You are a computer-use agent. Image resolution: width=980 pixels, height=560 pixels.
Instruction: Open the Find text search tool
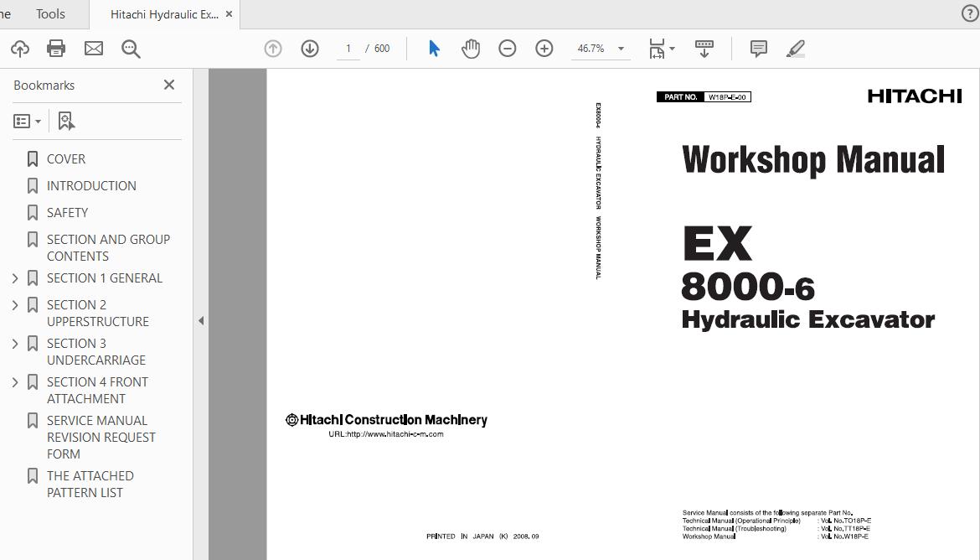[131, 49]
